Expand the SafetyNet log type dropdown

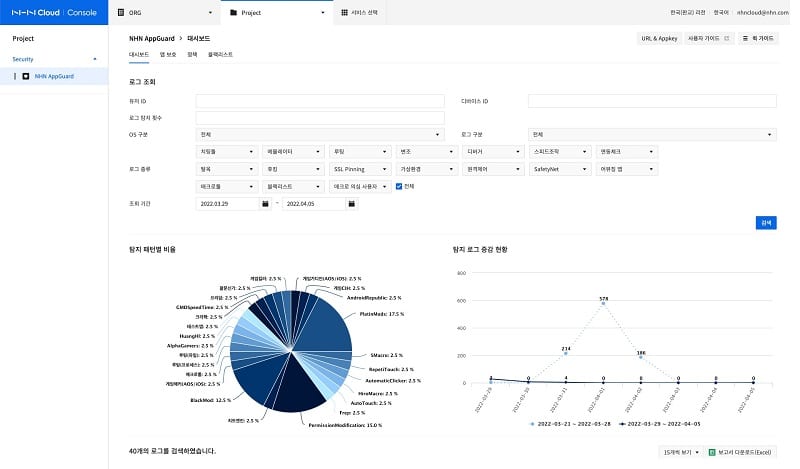(x=560, y=169)
